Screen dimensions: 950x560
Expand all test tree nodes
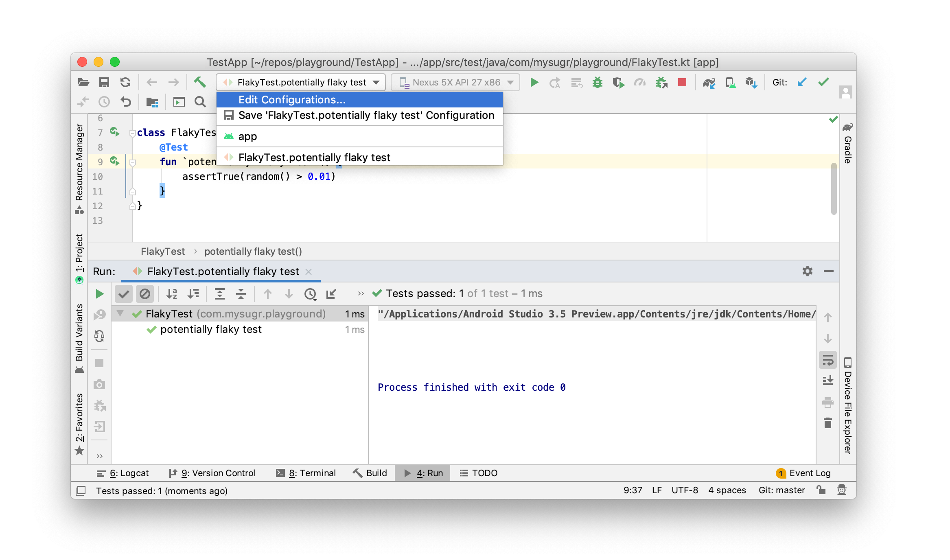coord(219,294)
